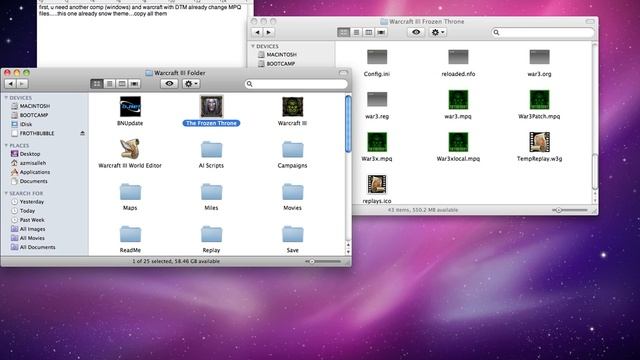Toggle toolbar pill button in Warcraft III Folder window
The height and width of the screenshot is (360, 640).
click(x=343, y=73)
